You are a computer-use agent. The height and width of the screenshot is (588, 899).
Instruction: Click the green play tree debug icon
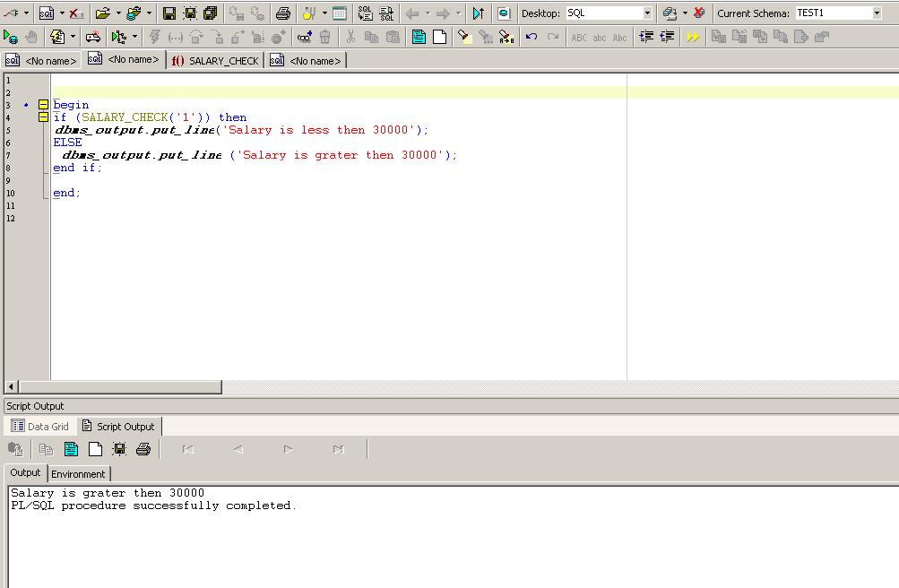118,38
